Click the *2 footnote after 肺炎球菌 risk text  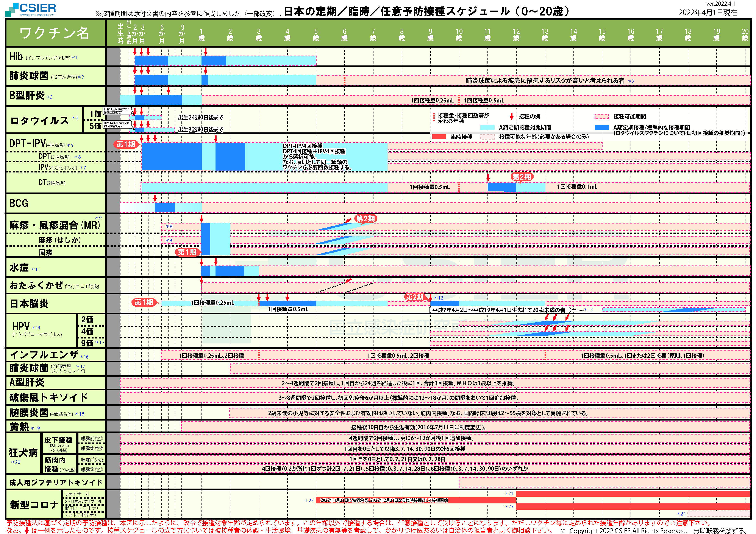pos(631,81)
